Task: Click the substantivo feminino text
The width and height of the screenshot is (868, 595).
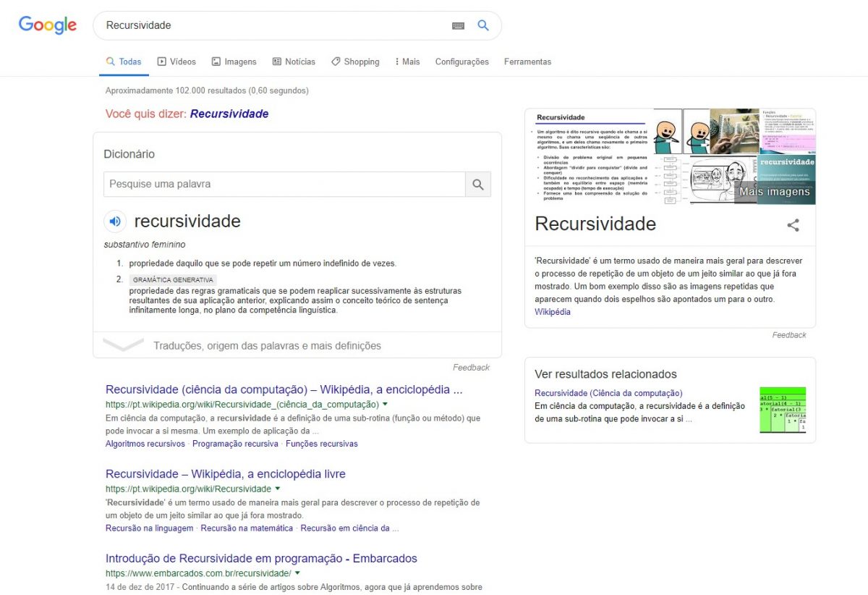Action: pos(145,245)
